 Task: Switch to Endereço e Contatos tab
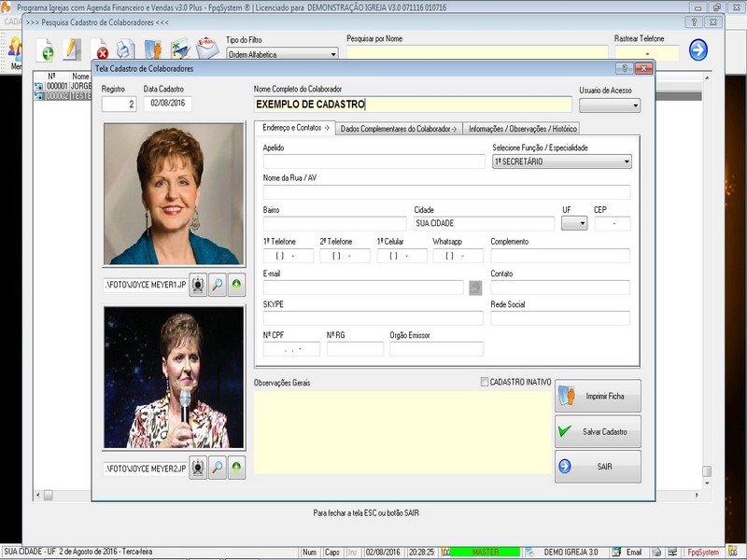pyautogui.click(x=295, y=128)
